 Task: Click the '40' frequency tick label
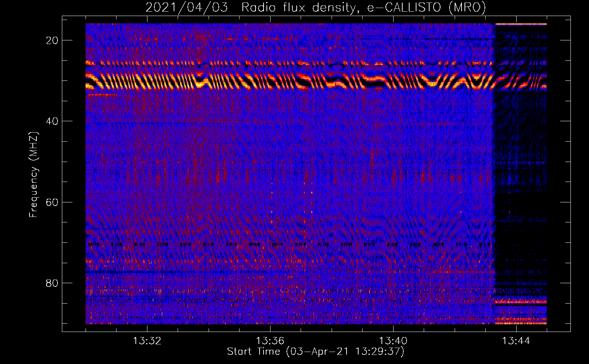point(52,121)
